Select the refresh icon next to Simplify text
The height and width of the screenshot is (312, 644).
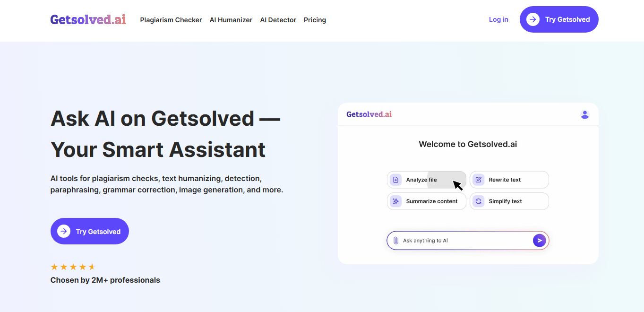pyautogui.click(x=478, y=201)
